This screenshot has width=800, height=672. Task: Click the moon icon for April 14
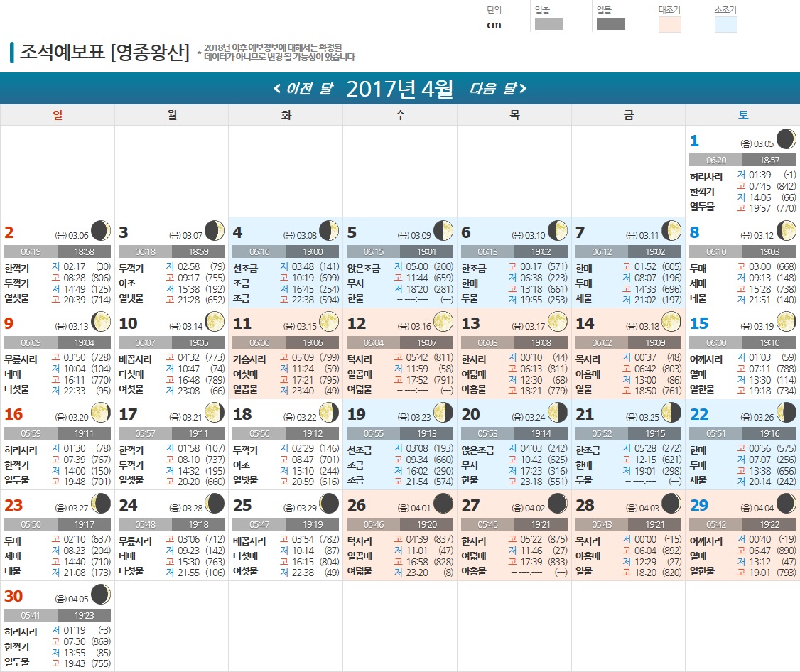pyautogui.click(x=671, y=322)
